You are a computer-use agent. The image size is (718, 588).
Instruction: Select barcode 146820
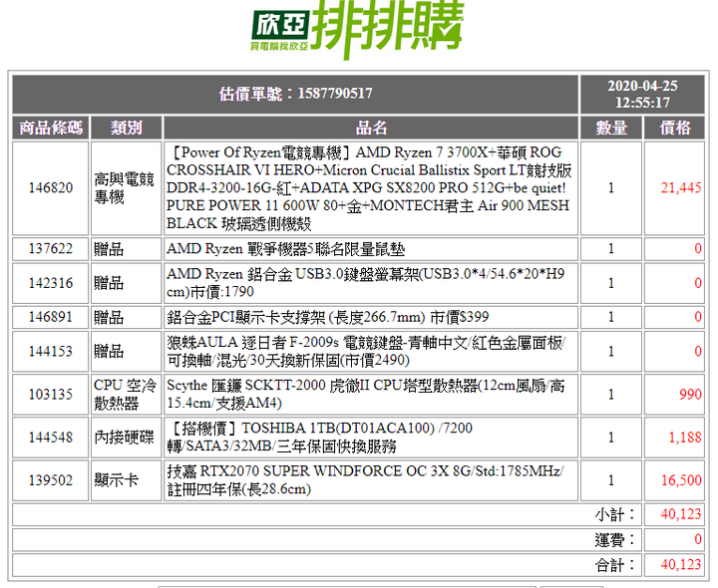point(51,188)
